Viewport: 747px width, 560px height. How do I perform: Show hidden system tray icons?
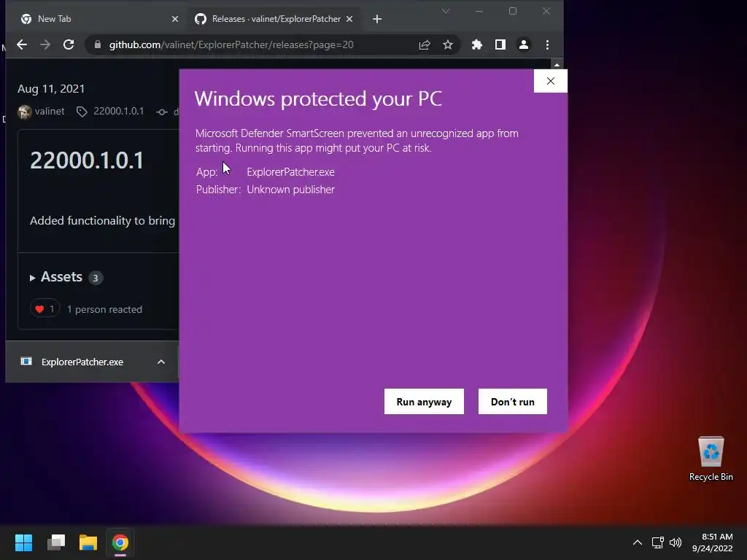[x=638, y=542]
